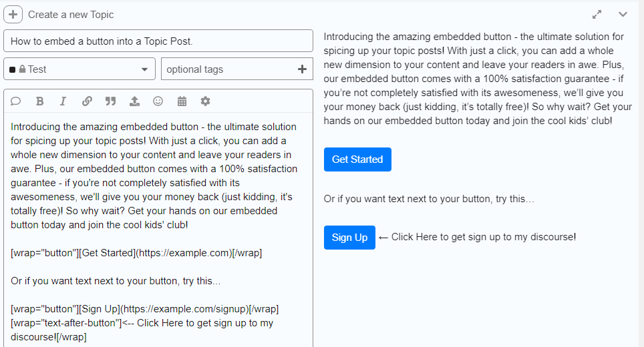This screenshot has height=347, width=644.
Task: Click the speech bubble reply icon
Action: click(x=15, y=101)
